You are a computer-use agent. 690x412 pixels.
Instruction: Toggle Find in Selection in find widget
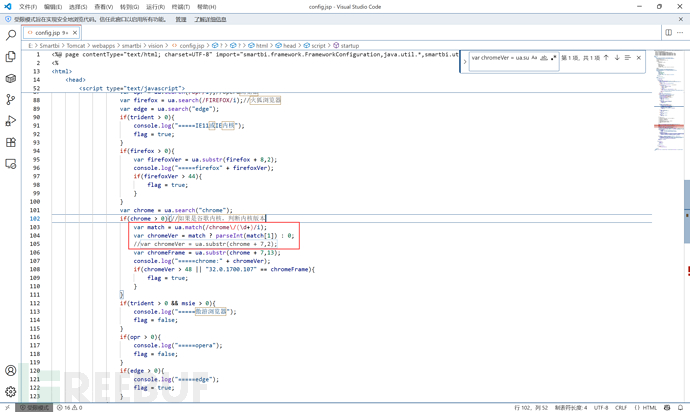coord(628,58)
